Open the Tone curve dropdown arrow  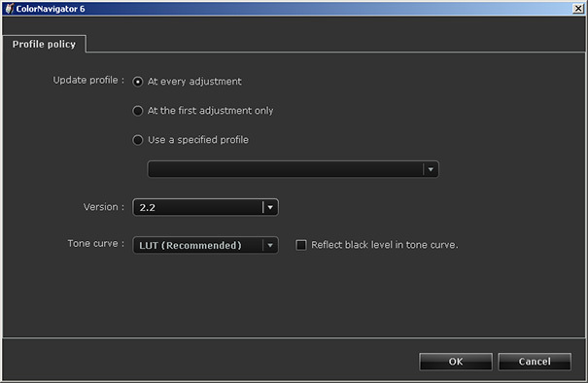pos(270,245)
